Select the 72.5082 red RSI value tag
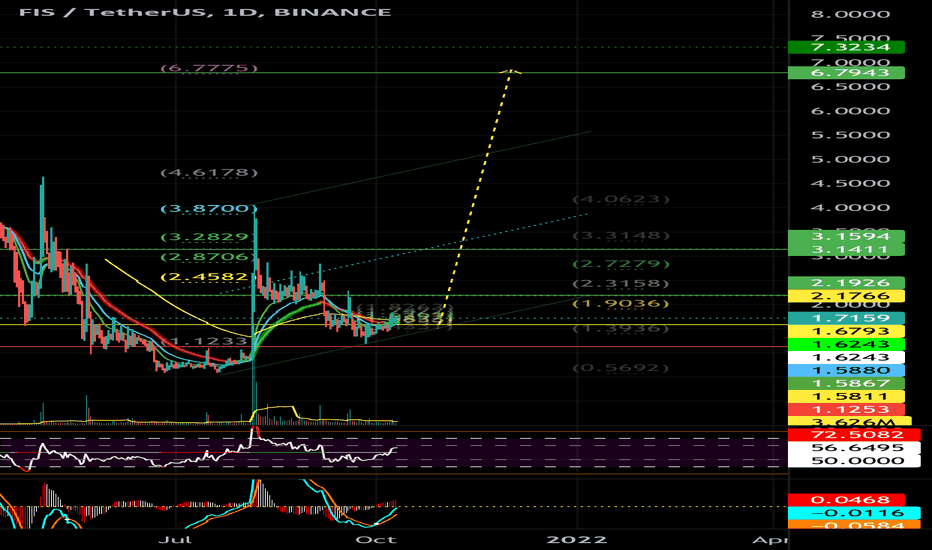This screenshot has width=932, height=550. click(x=854, y=435)
